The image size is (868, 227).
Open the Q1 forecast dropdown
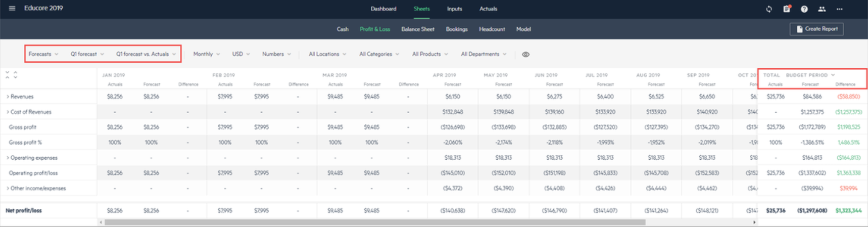coord(87,54)
